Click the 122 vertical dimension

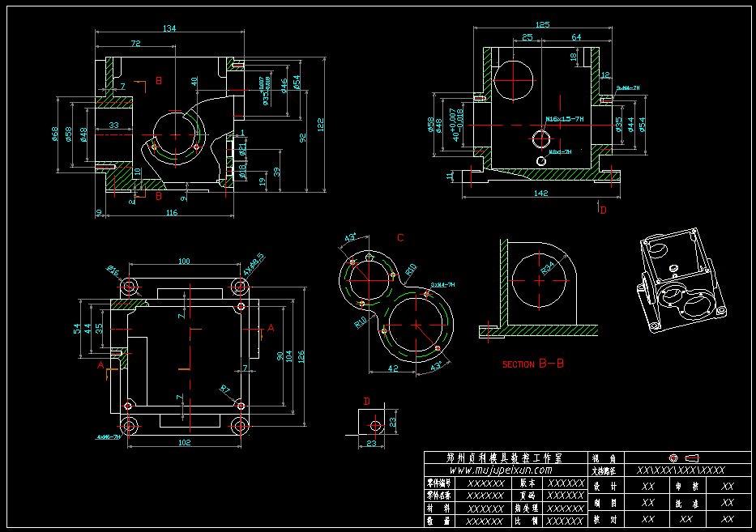[x=321, y=125]
